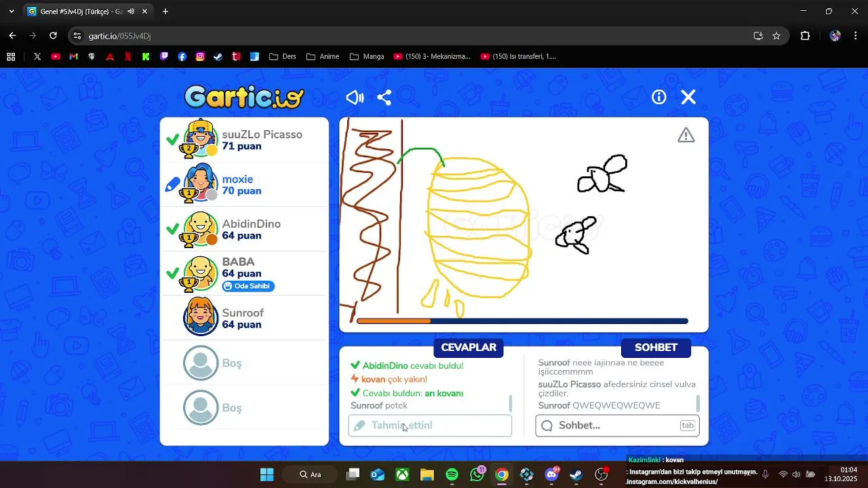
Task: Click the Gartic.io logo
Action: click(x=244, y=98)
